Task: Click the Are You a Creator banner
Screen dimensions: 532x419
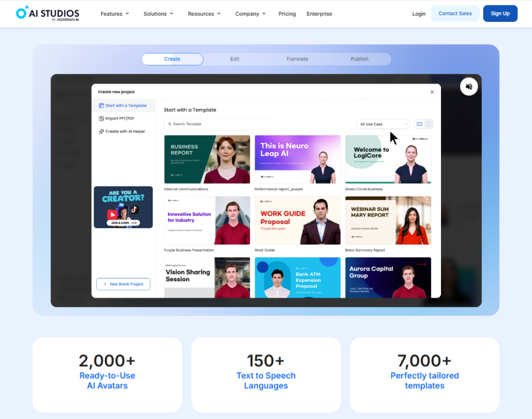Action: (123, 207)
